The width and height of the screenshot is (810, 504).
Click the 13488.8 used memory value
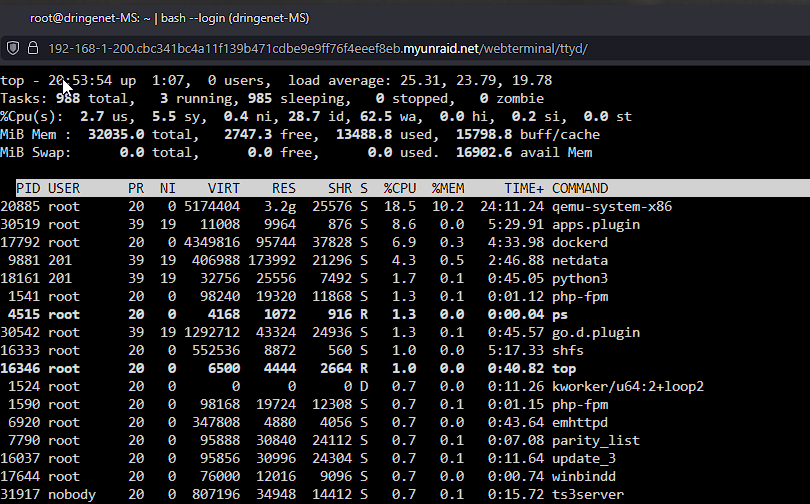coord(364,135)
